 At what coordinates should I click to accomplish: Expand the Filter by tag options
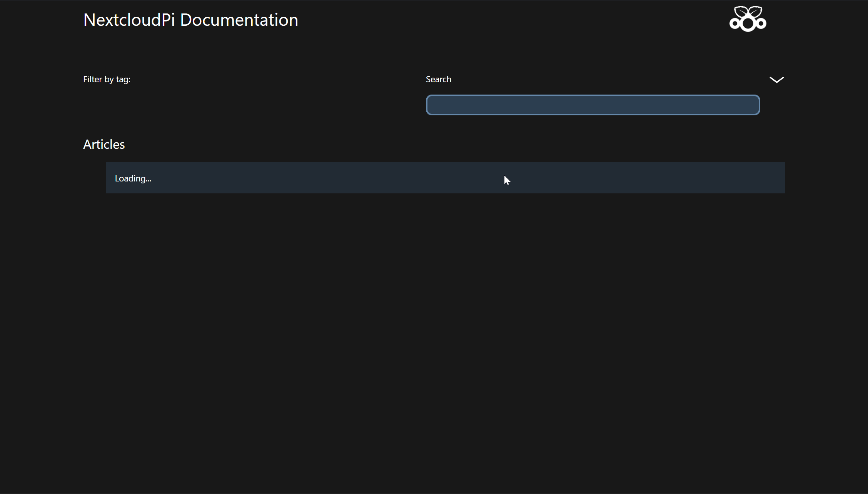point(107,79)
